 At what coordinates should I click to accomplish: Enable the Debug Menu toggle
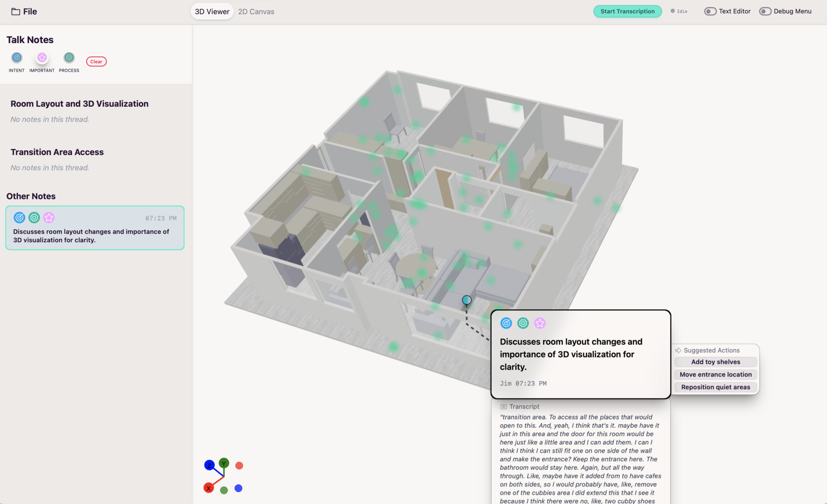[765, 11]
